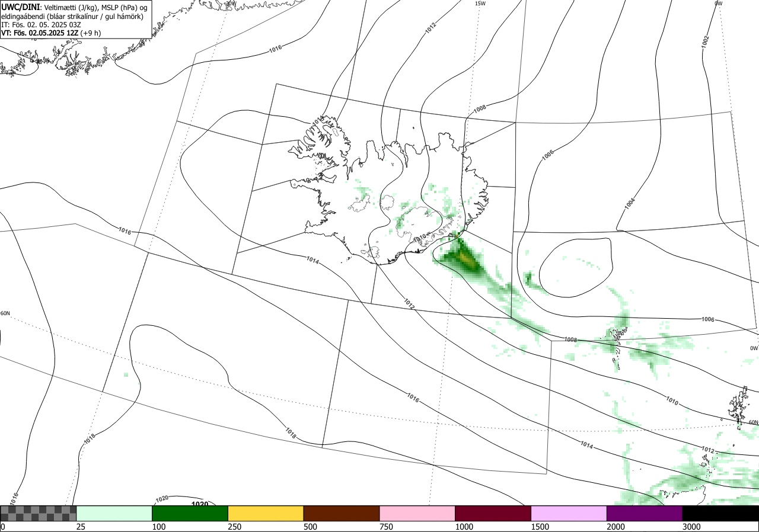Viewport: 759px width, 532px height.
Task: Click the '1010' isobar label over southern Iceland
Action: (420, 238)
